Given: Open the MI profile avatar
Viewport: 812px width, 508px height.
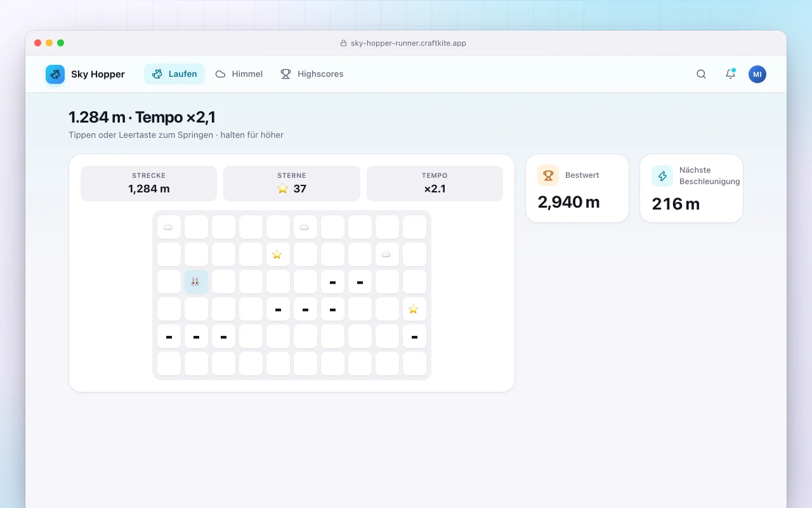Looking at the screenshot, I should (x=757, y=74).
